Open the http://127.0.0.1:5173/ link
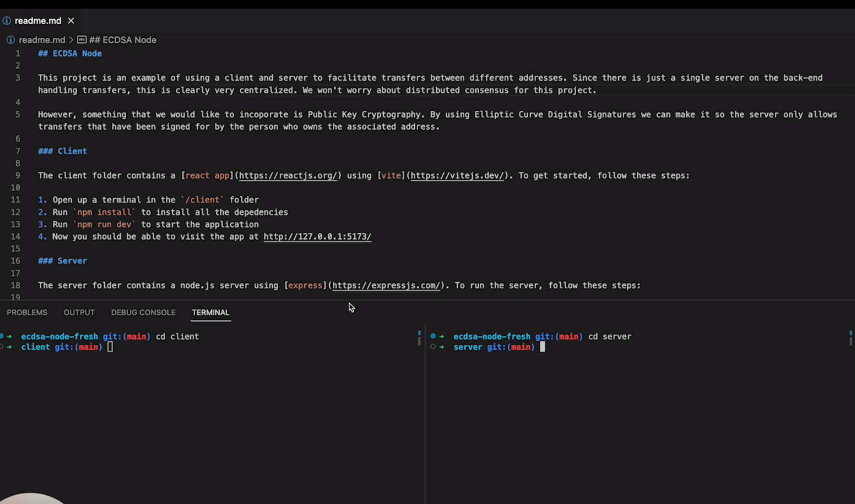Screen dimensions: 855x504 click(317, 237)
